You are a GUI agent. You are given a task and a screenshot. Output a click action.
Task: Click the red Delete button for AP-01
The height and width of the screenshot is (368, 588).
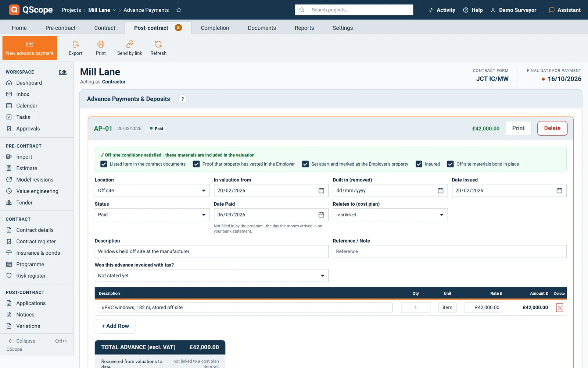[552, 128]
